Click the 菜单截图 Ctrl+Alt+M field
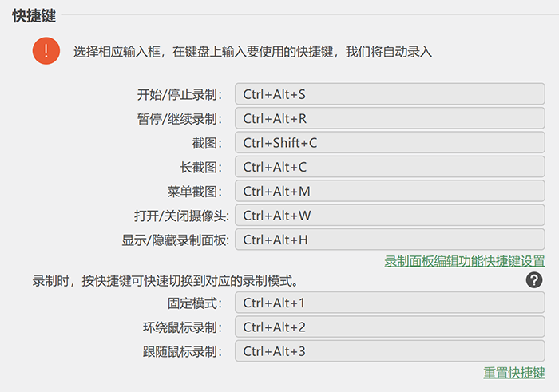The image size is (559, 392). click(390, 191)
